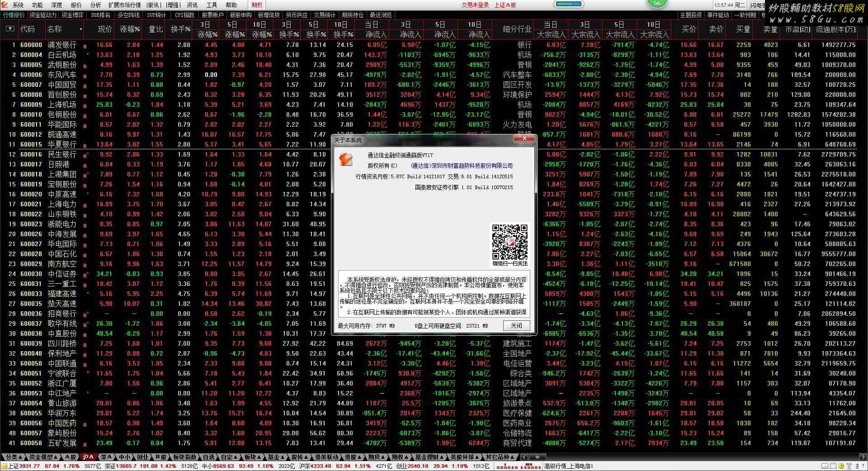This screenshot has width=868, height=471.
Task: Switch to the 最近浏览 tab
Action: point(381,15)
